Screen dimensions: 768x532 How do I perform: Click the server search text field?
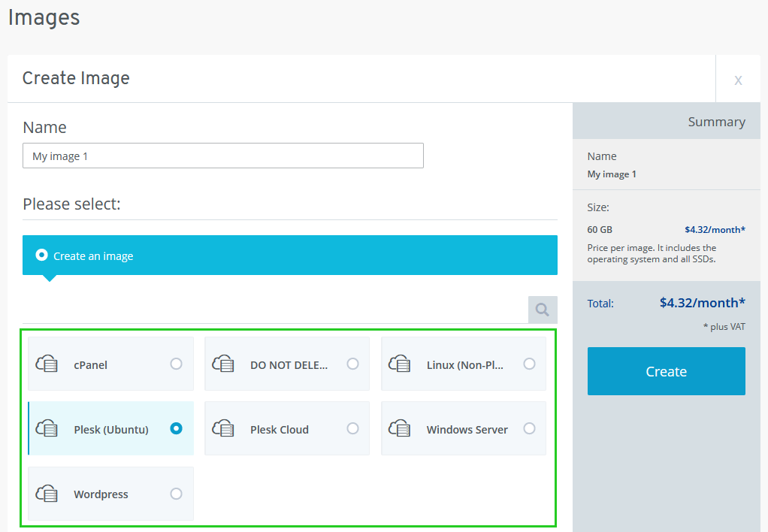tap(274, 309)
